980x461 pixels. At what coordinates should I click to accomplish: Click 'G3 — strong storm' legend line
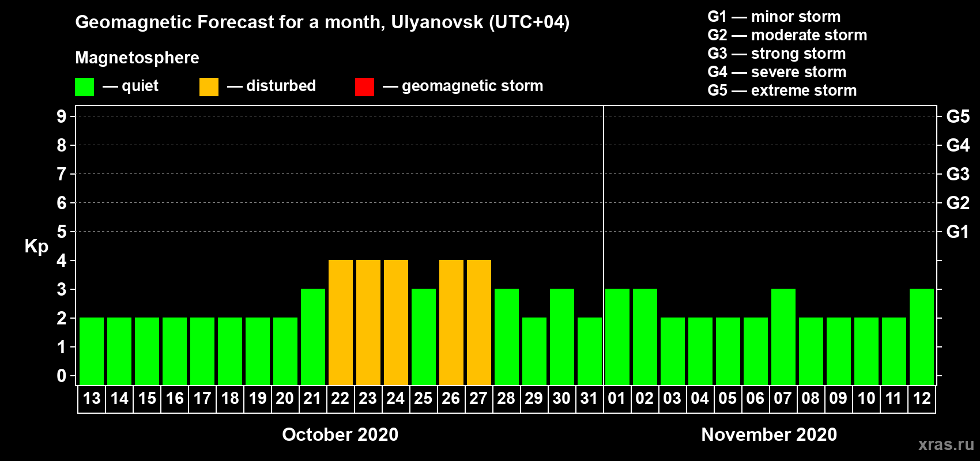click(x=777, y=53)
